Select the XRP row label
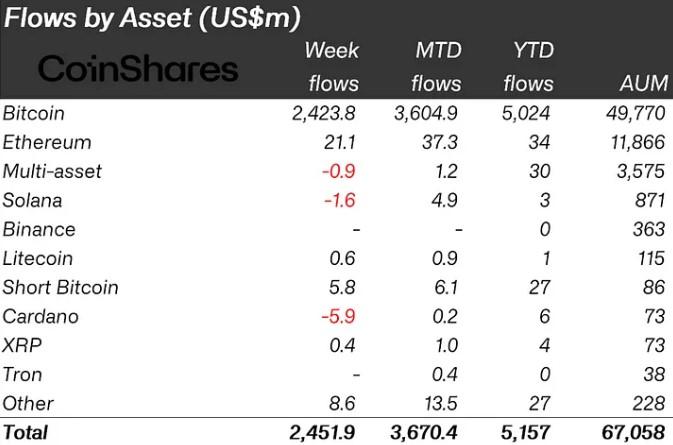The width and height of the screenshot is (673, 445). click(x=22, y=345)
